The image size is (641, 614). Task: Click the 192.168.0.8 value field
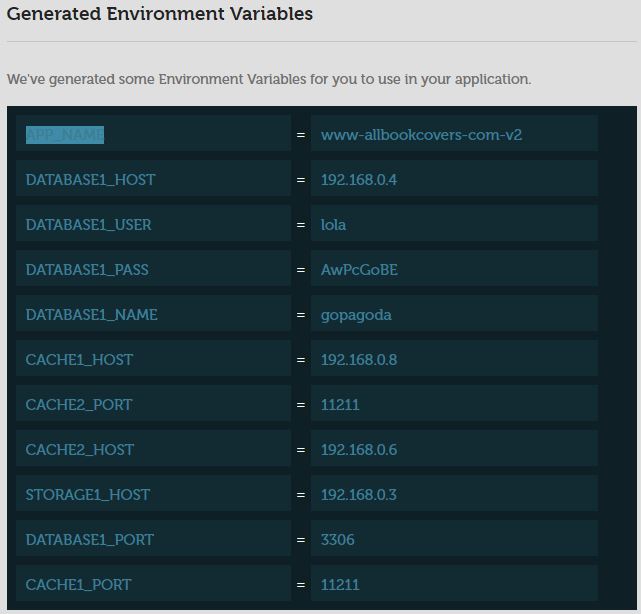[x=454, y=359]
